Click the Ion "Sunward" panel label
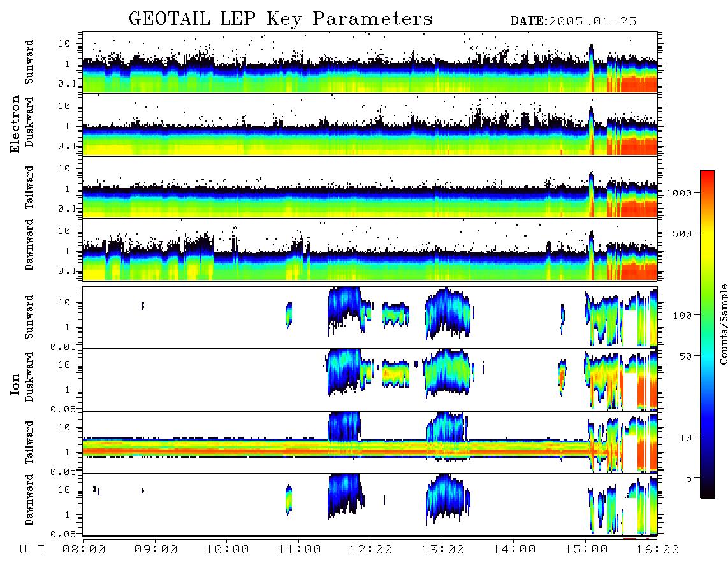The height and width of the screenshot is (561, 728). pos(29,317)
